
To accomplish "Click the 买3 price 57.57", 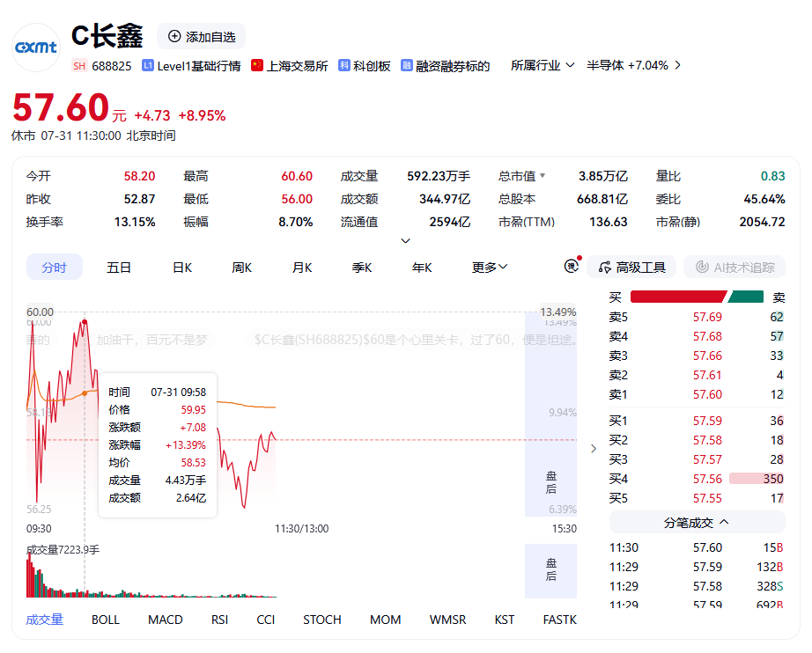I will (x=707, y=459).
